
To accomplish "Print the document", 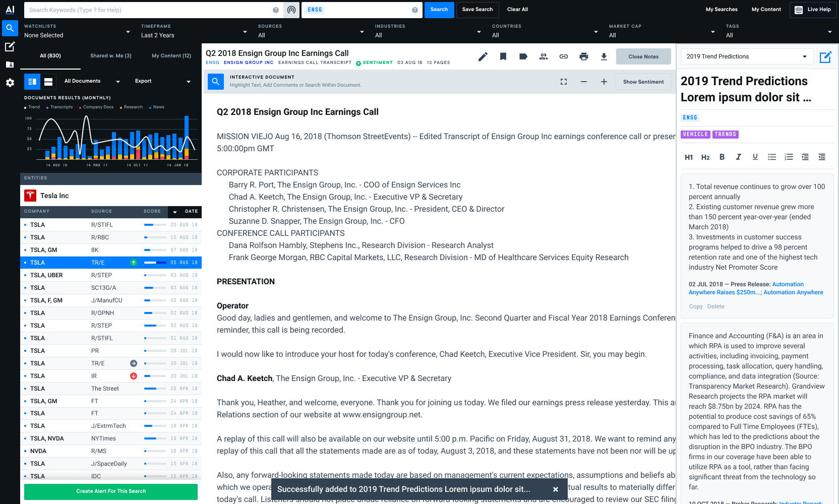I will click(x=584, y=56).
